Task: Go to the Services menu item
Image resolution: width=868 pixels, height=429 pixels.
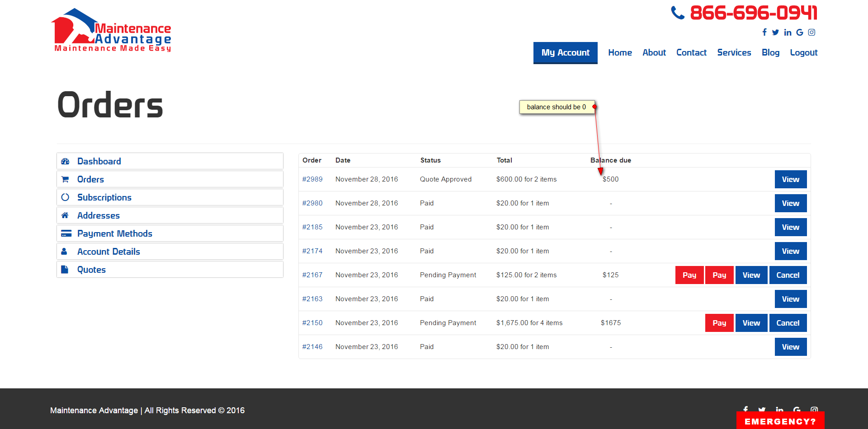Action: pos(734,53)
